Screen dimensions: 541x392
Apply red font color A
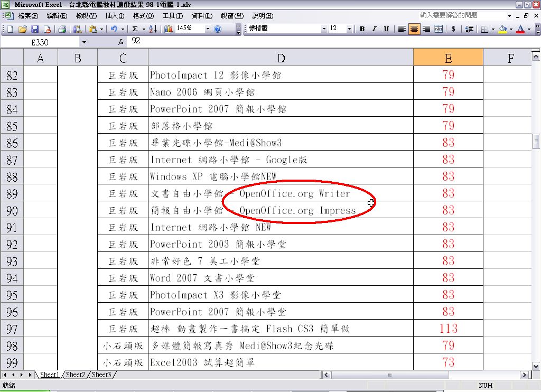[x=520, y=30]
